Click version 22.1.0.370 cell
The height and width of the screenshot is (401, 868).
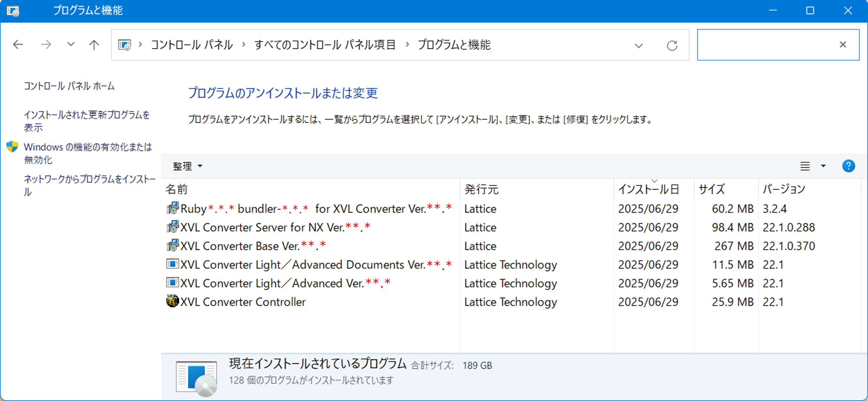788,246
